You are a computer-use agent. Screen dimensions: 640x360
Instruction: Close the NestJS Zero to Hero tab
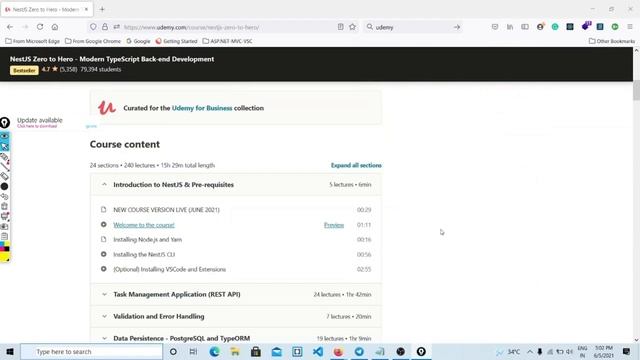[86, 9]
